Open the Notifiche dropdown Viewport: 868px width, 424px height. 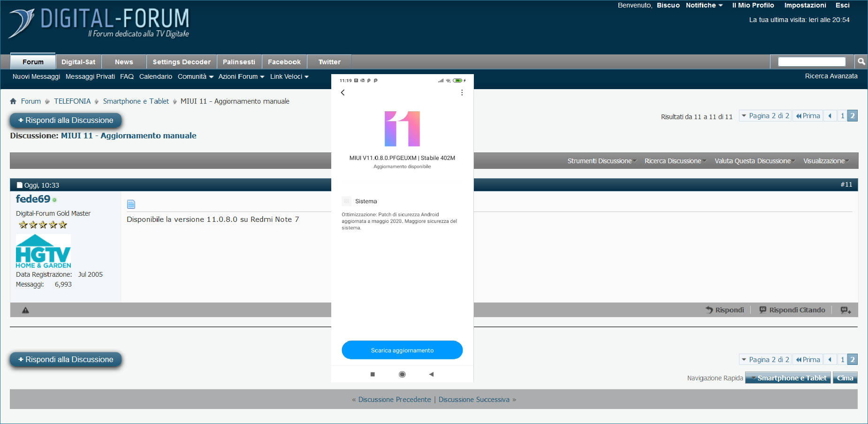[704, 5]
